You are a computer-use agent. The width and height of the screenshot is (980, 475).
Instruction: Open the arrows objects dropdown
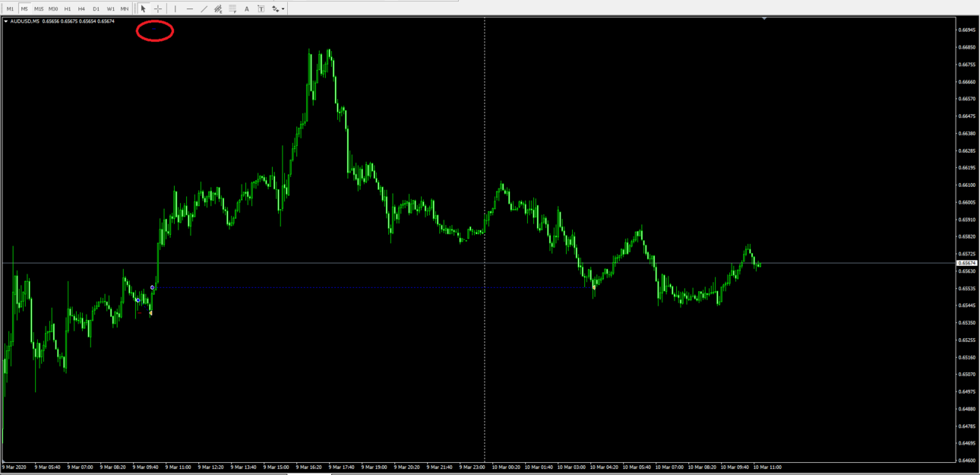278,9
